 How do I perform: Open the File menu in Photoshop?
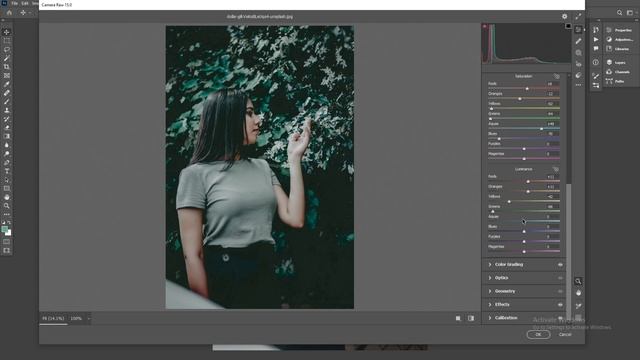[15, 3]
